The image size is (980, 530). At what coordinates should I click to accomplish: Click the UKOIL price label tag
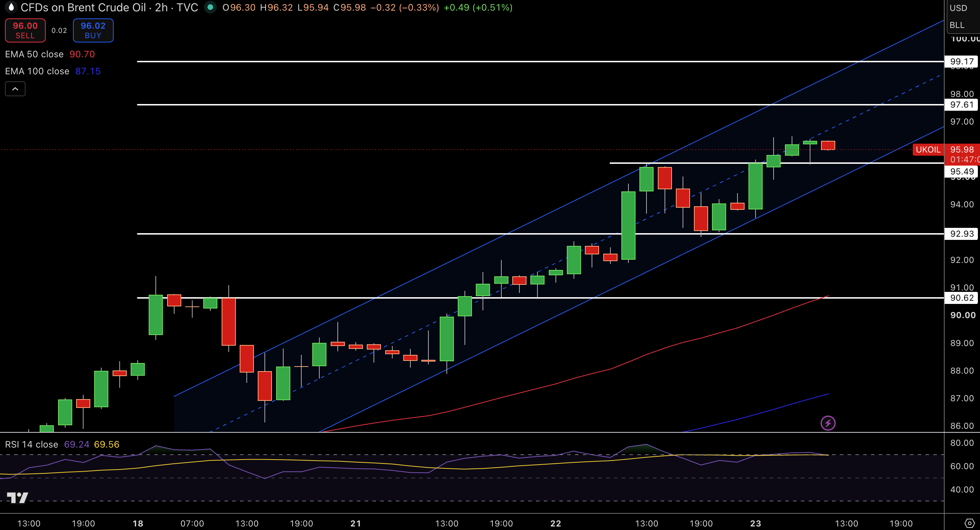click(928, 150)
